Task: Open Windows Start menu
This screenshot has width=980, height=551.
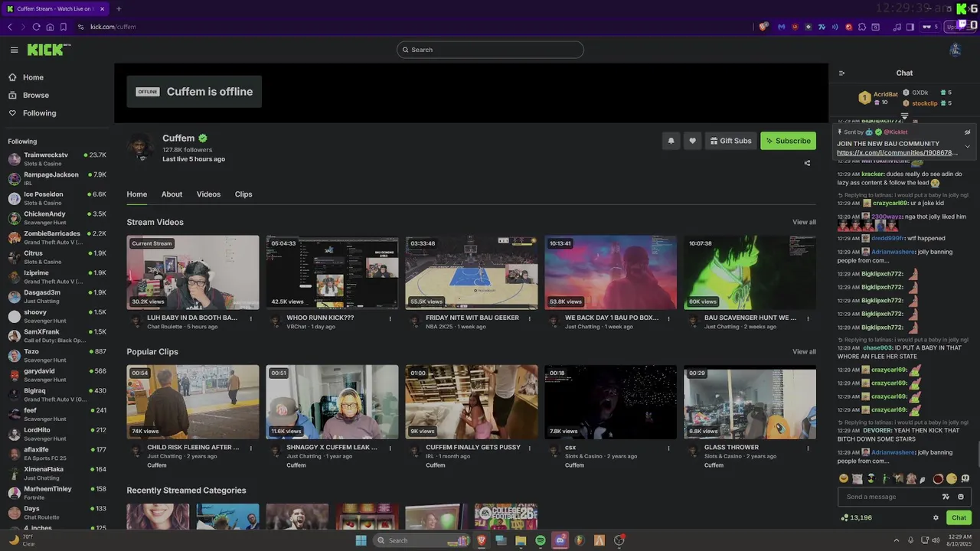Action: coord(361,540)
